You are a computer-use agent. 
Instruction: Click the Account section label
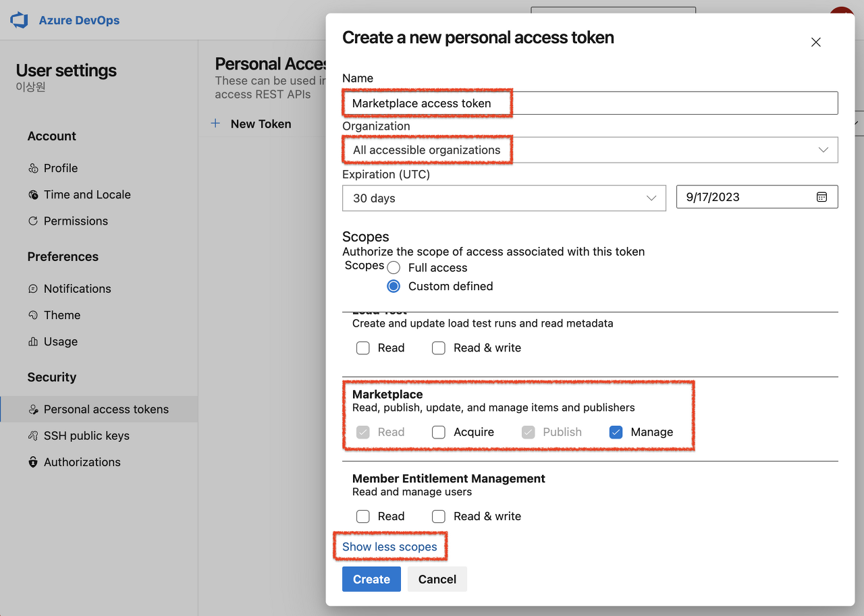tap(52, 136)
